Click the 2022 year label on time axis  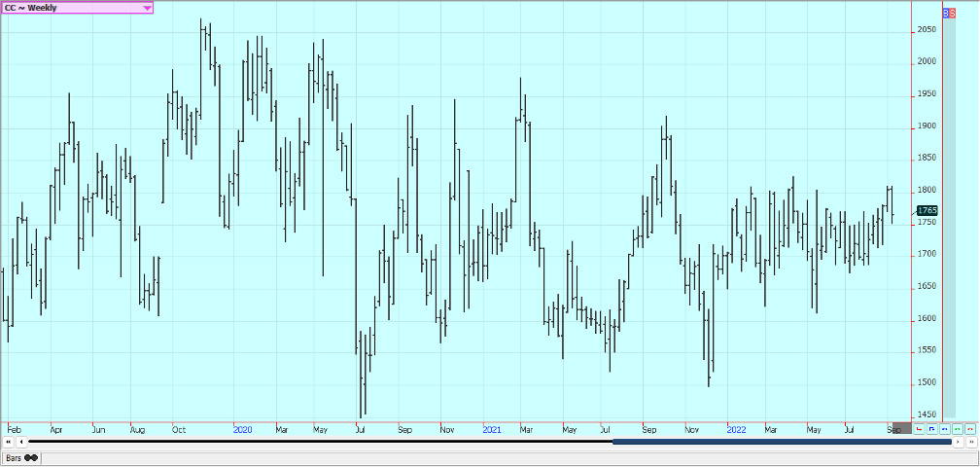pyautogui.click(x=737, y=430)
